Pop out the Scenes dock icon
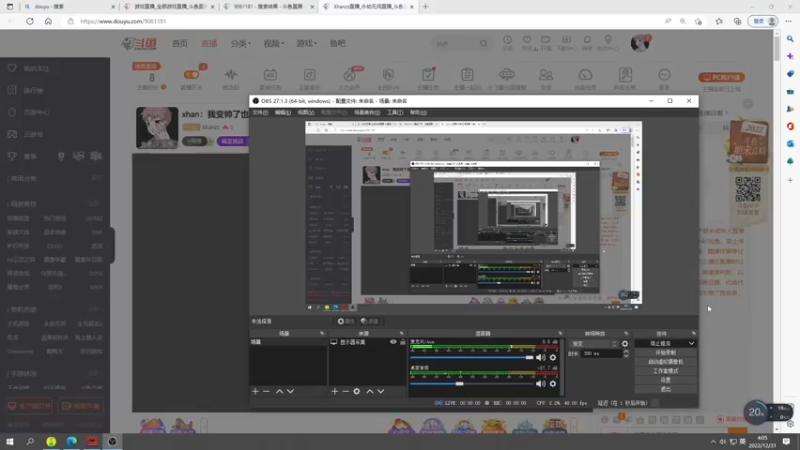Image resolution: width=800 pixels, height=450 pixels. tap(321, 333)
